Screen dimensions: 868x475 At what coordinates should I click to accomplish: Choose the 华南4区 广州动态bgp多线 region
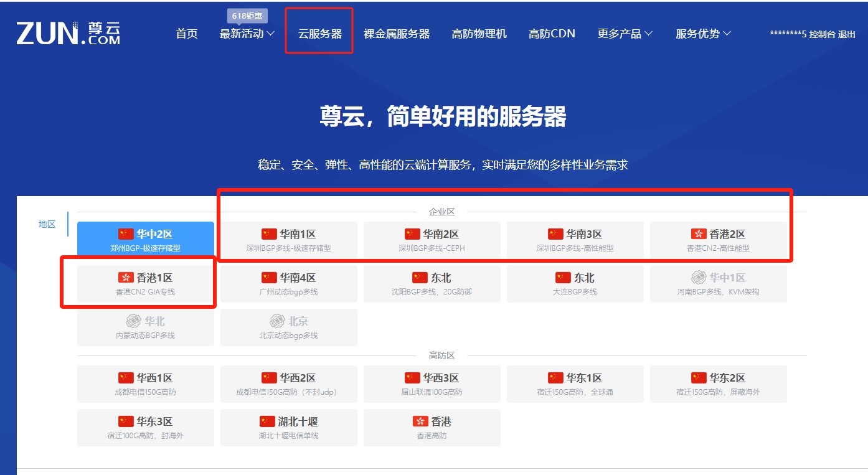(289, 284)
